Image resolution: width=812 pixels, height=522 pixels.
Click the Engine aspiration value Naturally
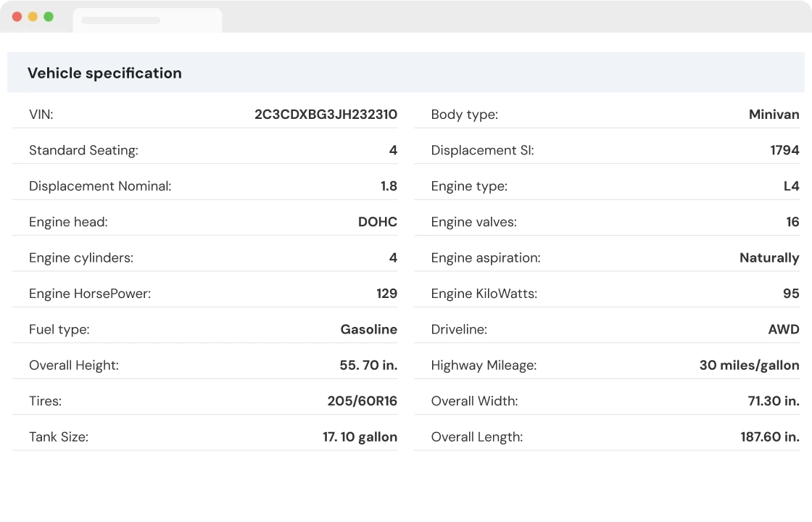pos(768,258)
